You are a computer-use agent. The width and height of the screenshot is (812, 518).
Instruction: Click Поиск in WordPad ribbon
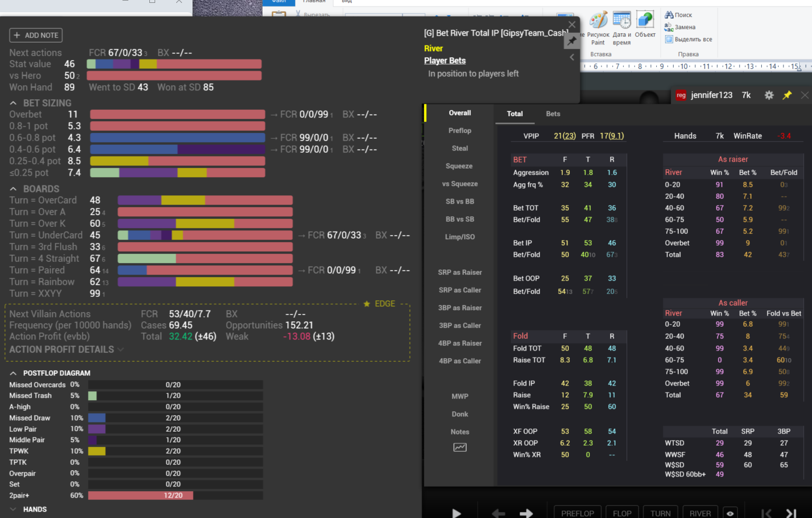[x=678, y=15]
